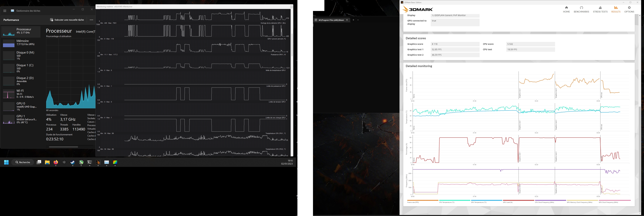The height and width of the screenshot is (216, 644).
Task: Open the STRESS TESTS section
Action: tap(600, 10)
